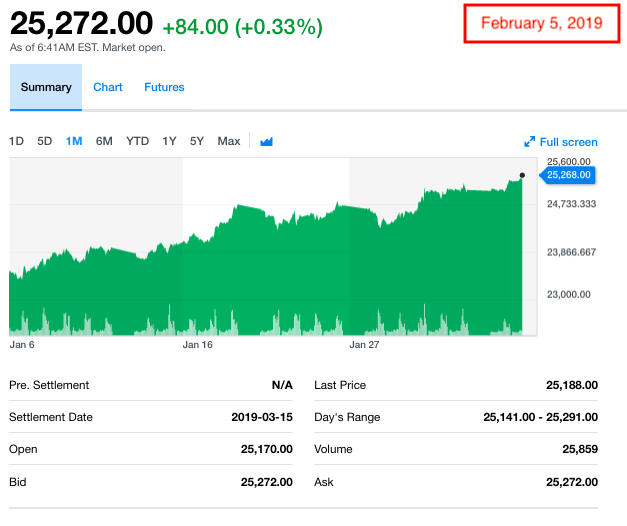This screenshot has height=526, width=627.
Task: Open the Chart tab
Action: click(108, 87)
